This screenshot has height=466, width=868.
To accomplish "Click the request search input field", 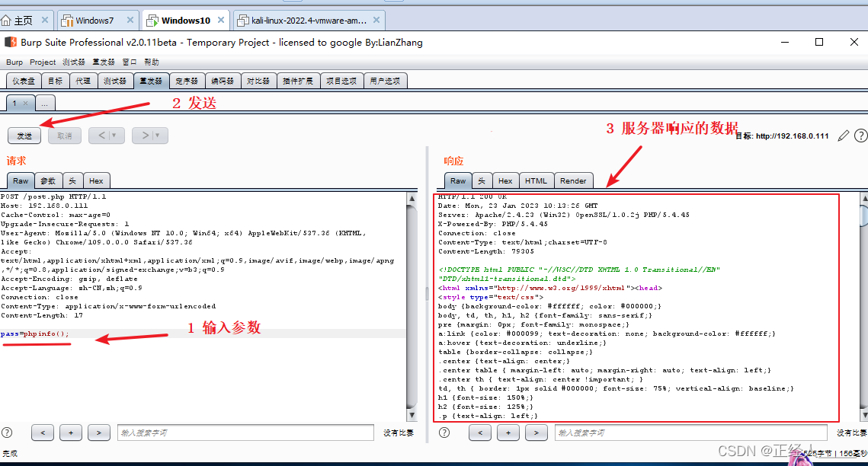I will click(x=246, y=432).
